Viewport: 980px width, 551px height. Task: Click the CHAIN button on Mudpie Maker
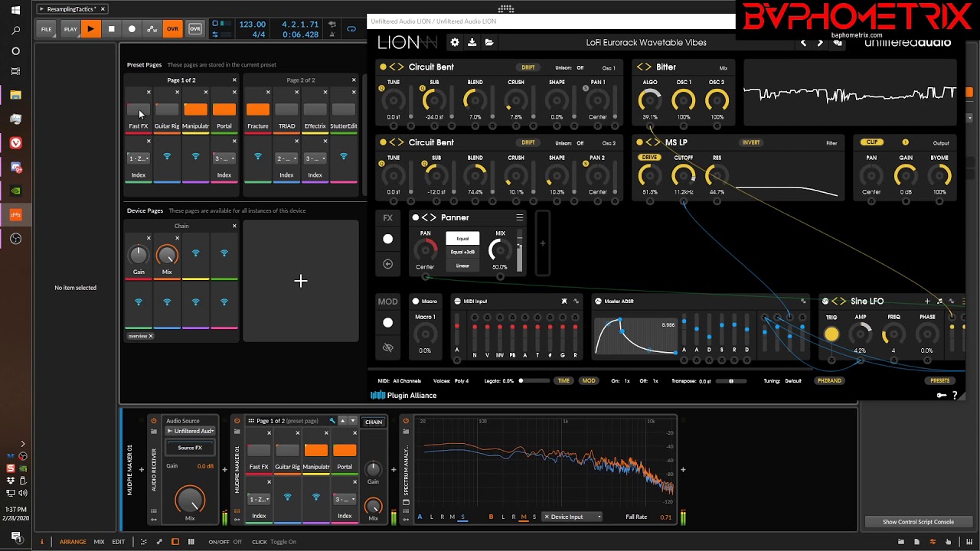click(x=374, y=422)
